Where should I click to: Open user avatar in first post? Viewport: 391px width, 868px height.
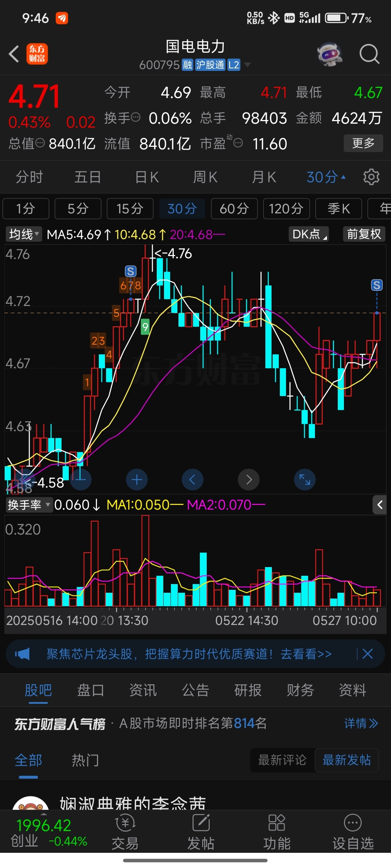30,804
